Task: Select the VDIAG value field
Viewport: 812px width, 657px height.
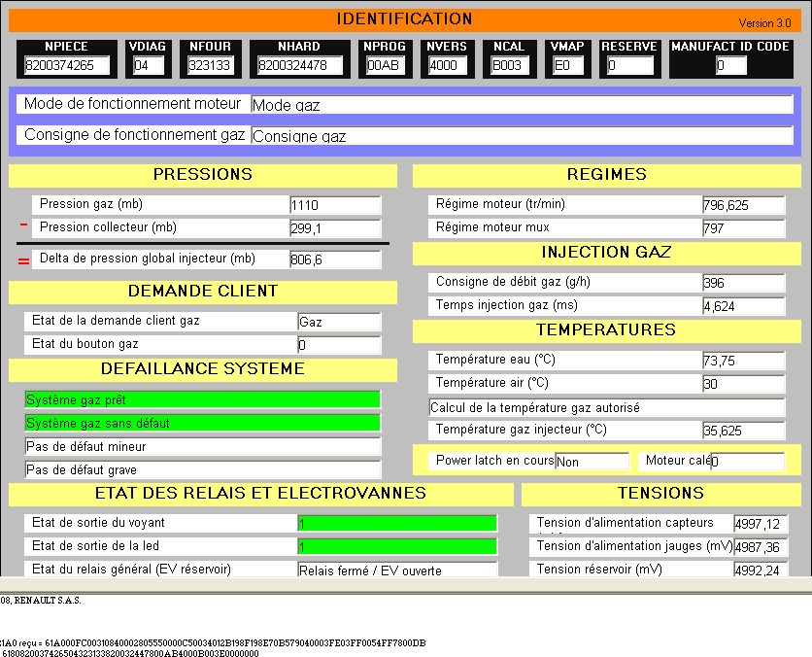Action: pos(148,66)
